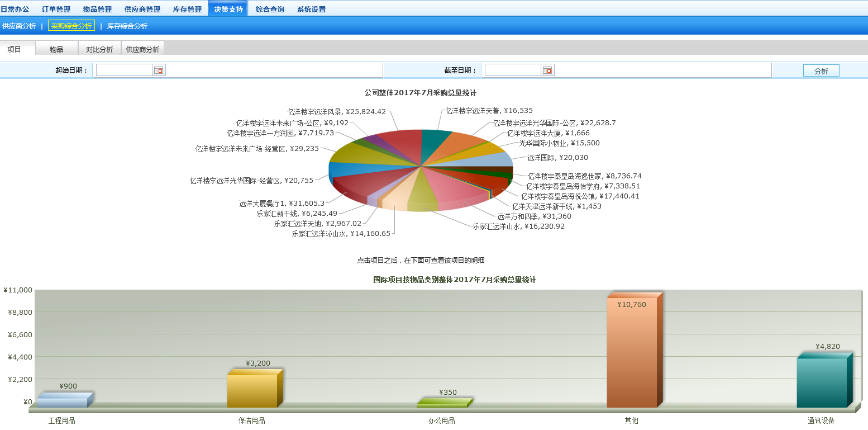Click pie label 亿洋天津远洋新干线, ¥1,453
Screen dimensions: 868x430
click(557, 206)
